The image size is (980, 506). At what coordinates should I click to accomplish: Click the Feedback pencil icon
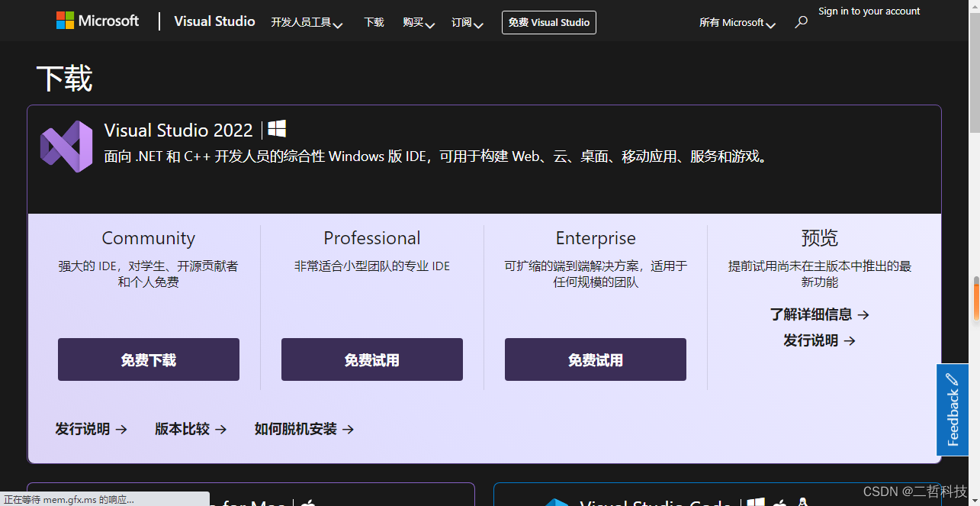point(953,379)
